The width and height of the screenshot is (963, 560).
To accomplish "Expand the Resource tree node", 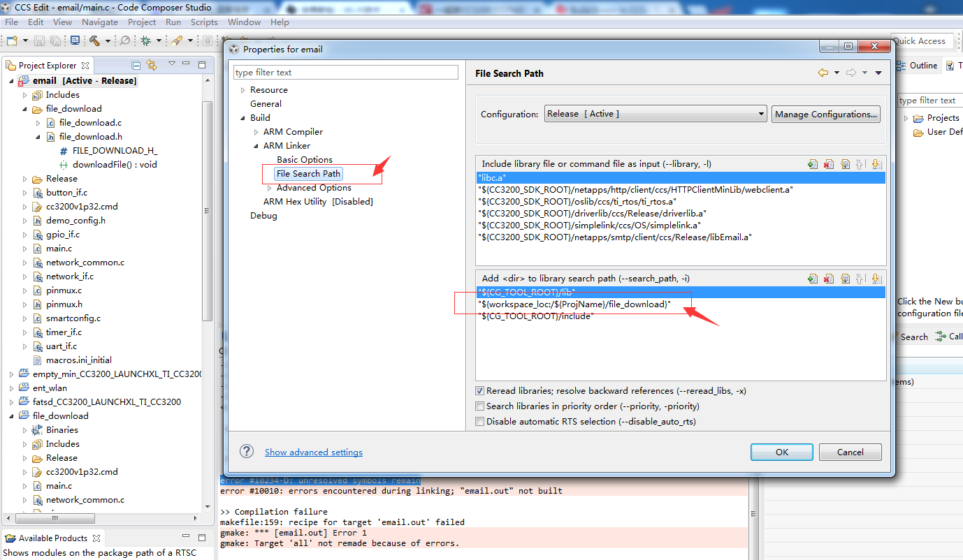I will point(242,90).
